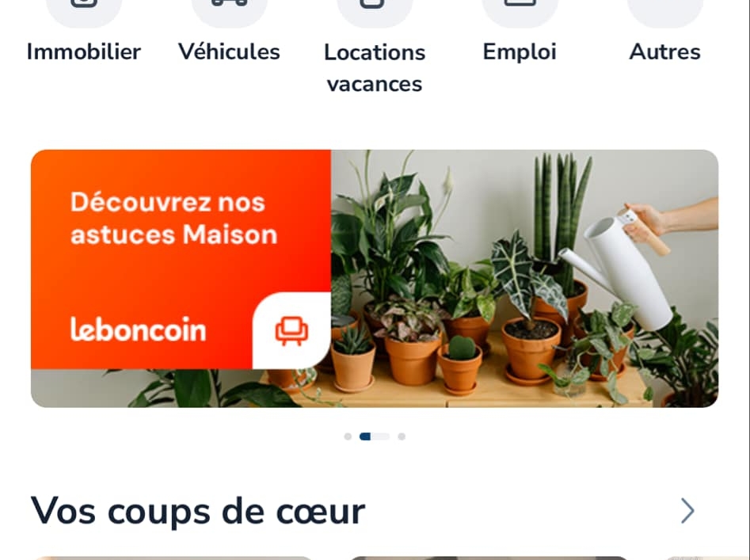
Task: Open the Véhicules category icon
Action: (229, 12)
